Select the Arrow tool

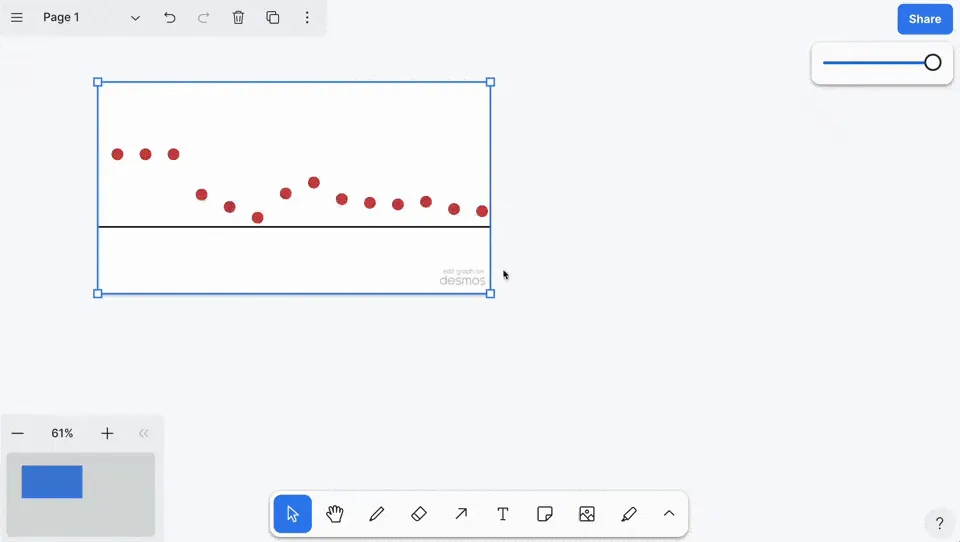tap(461, 514)
